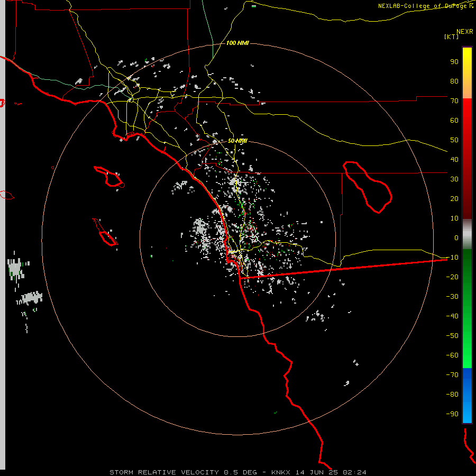The height and width of the screenshot is (476, 476).
Task: Click the 50 value on velocity scale
Action: click(454, 140)
